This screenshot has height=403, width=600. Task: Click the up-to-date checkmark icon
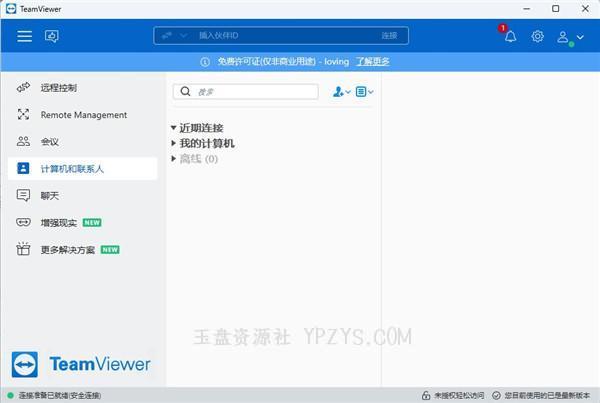click(496, 395)
